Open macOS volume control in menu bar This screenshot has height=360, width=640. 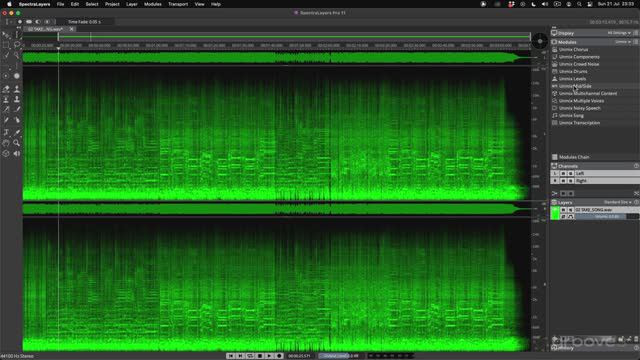[544, 4]
